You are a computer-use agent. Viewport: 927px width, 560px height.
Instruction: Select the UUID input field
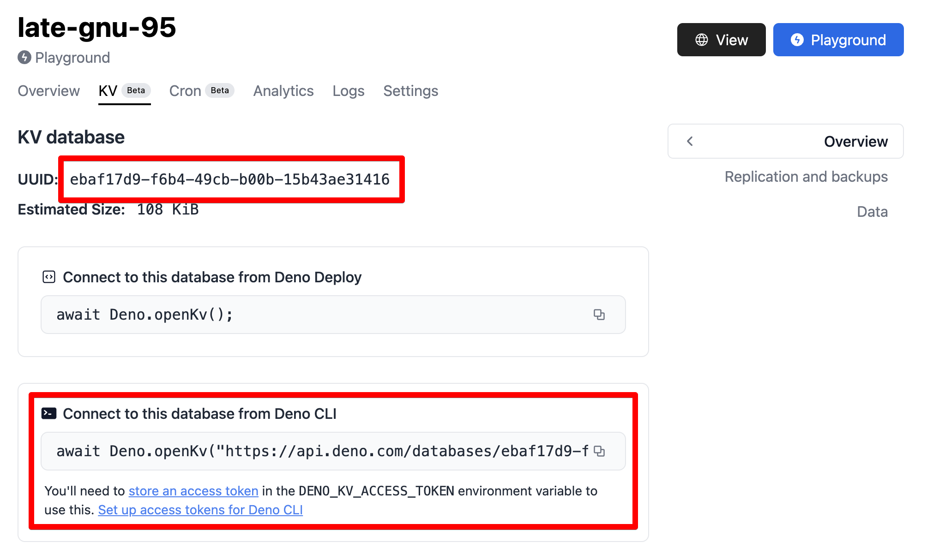click(x=232, y=179)
